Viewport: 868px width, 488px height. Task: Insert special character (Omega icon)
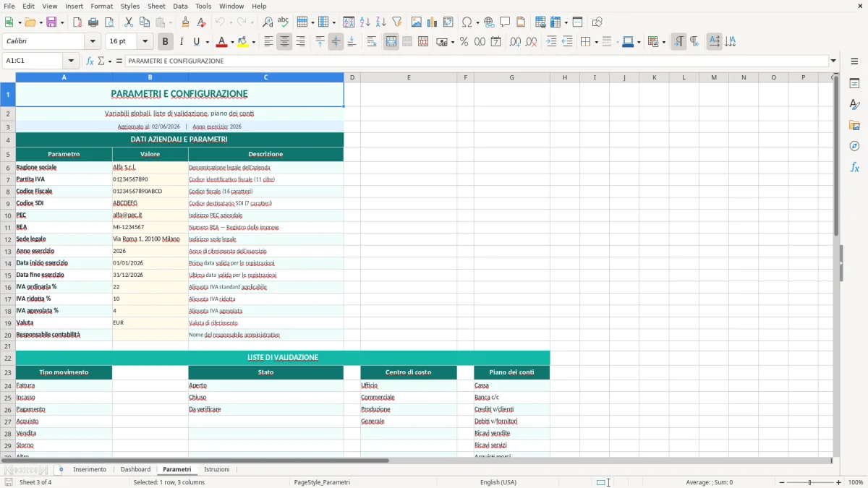(467, 22)
